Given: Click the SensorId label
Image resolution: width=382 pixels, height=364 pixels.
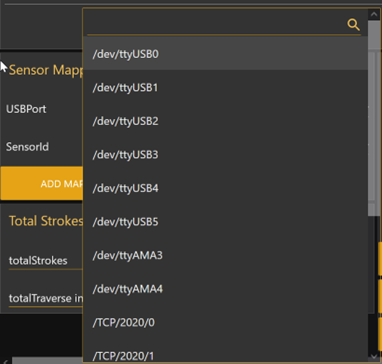Looking at the screenshot, I should [x=27, y=147].
